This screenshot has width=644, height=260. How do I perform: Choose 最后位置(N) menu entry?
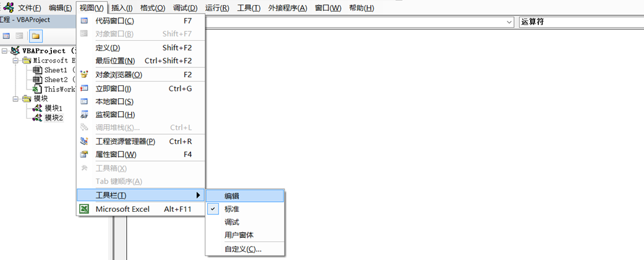(141, 61)
